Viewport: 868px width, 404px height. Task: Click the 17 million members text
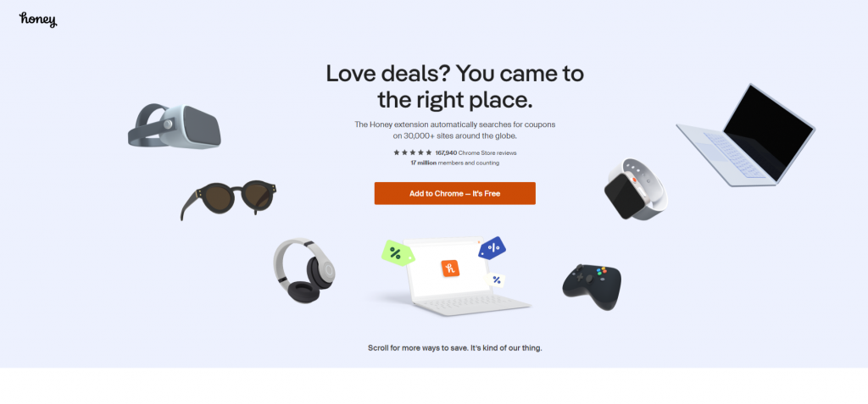455,163
